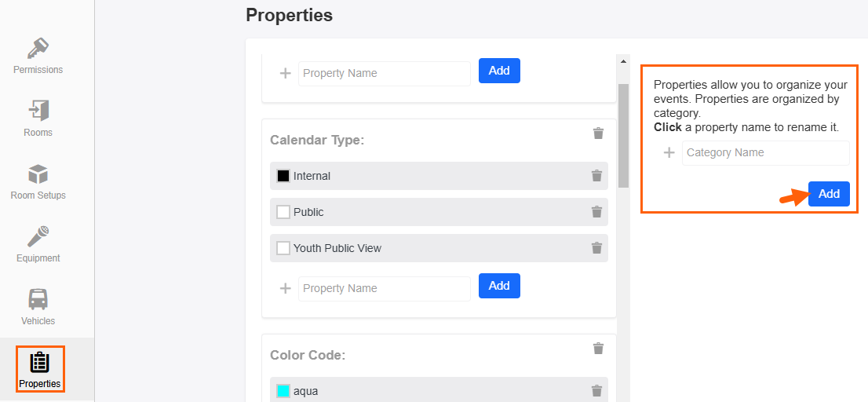Go to Rooms door icon
Viewport: 868px width, 402px height.
tap(38, 111)
